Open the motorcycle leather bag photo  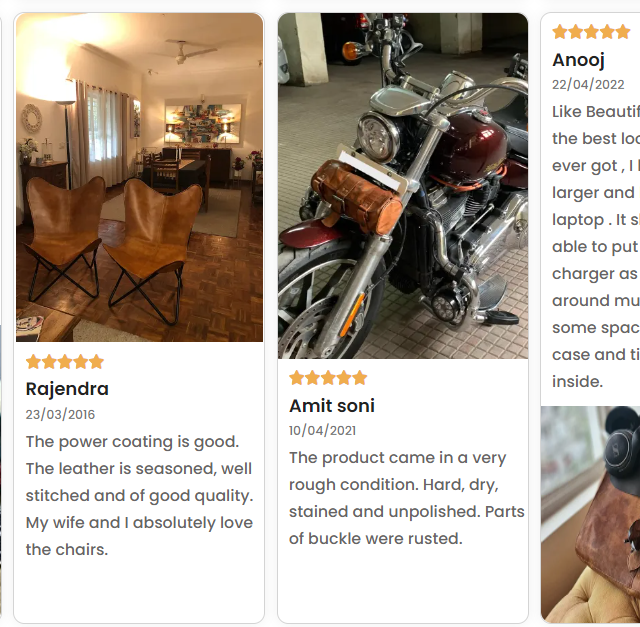point(403,186)
